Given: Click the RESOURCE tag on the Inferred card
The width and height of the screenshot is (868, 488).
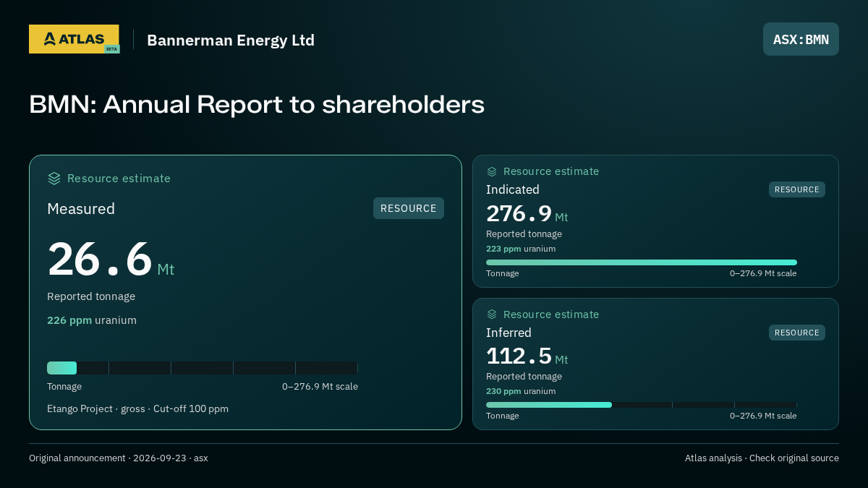Looking at the screenshot, I should pos(797,333).
